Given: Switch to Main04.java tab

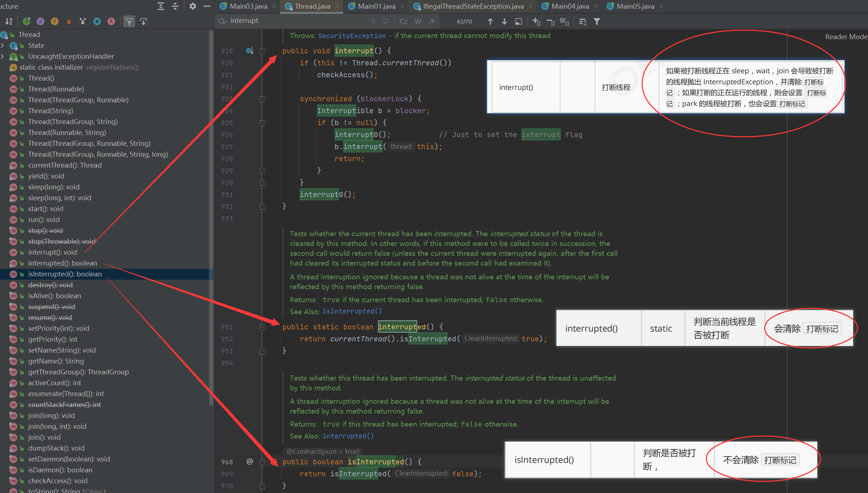Looking at the screenshot, I should click(570, 6).
